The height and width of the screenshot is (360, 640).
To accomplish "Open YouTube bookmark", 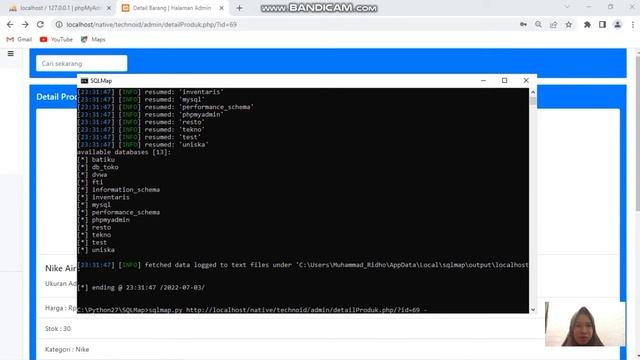I will point(56,39).
